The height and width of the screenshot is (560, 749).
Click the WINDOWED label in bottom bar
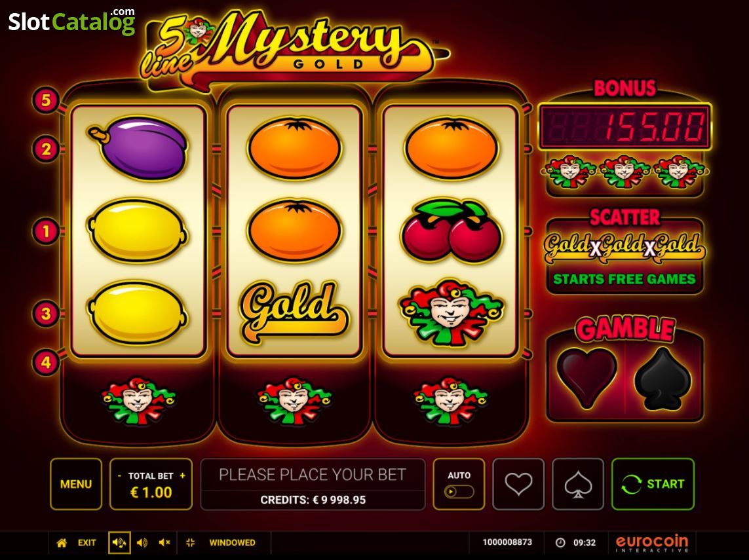232,543
